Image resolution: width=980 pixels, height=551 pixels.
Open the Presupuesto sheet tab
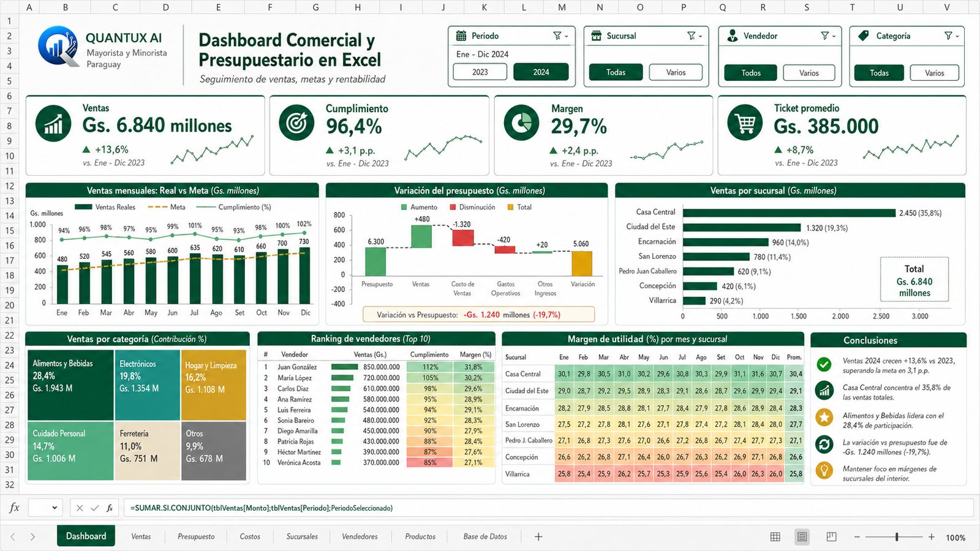pos(196,536)
